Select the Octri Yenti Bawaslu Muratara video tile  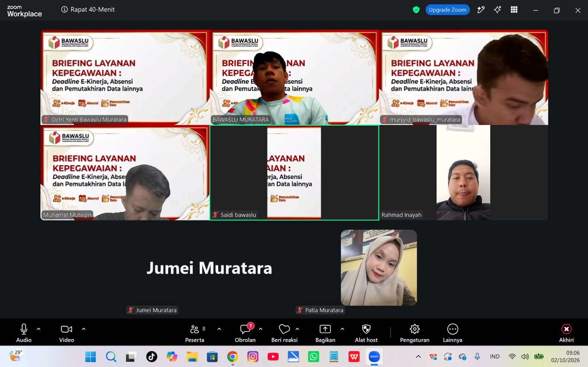click(125, 78)
